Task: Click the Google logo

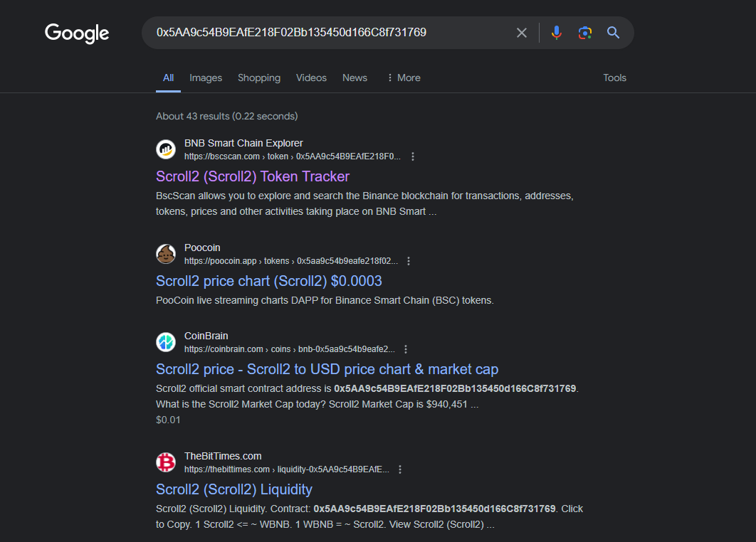Action: 77,33
